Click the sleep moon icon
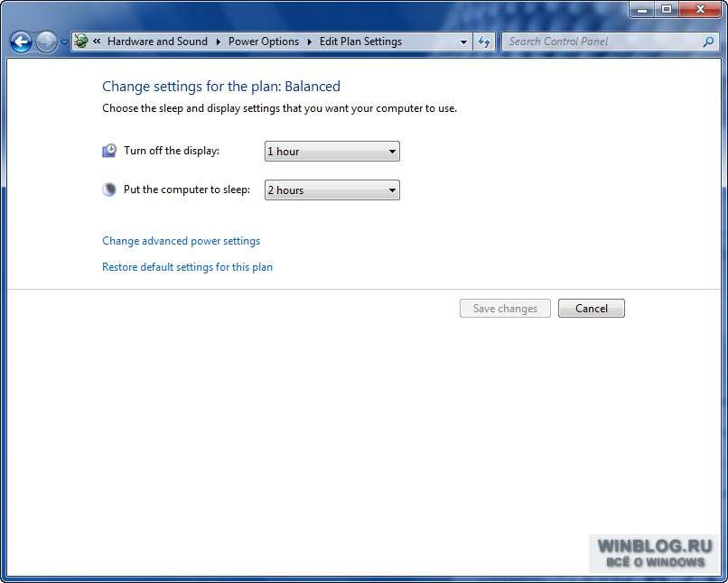 tap(109, 190)
